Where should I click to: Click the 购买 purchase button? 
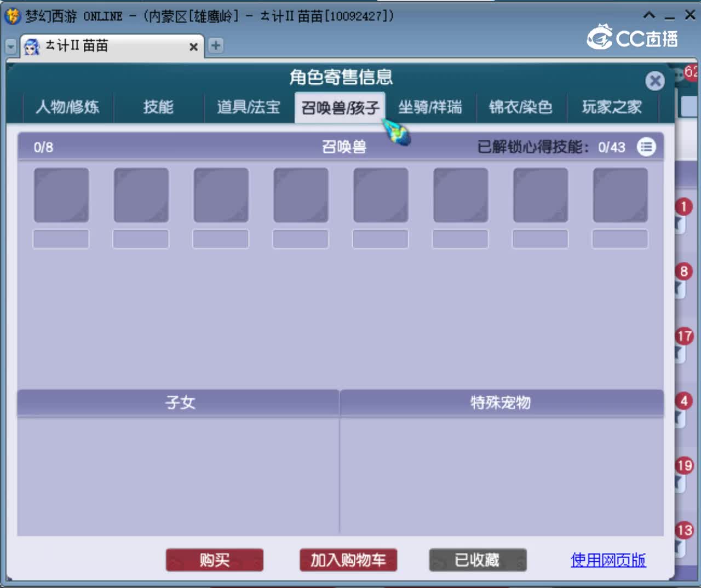coord(215,560)
